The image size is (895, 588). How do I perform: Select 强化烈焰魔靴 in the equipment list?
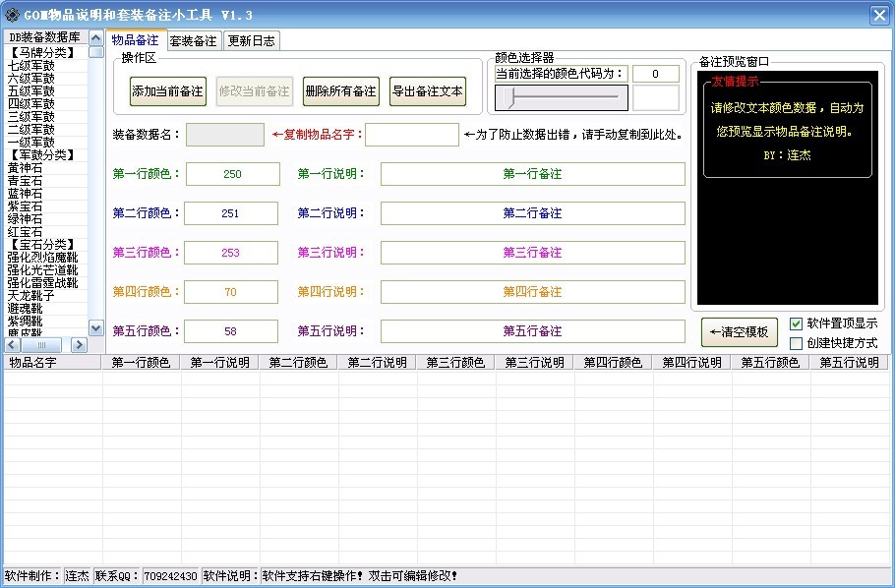(43, 258)
